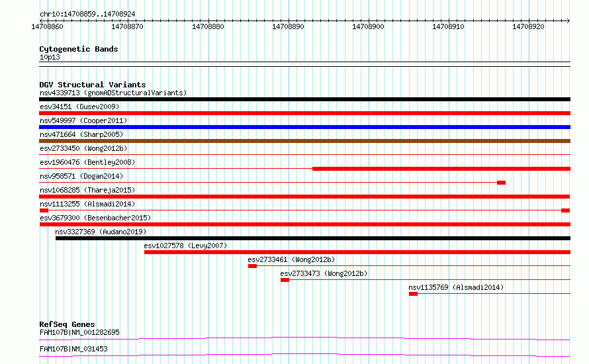Select thick red esv1960476 variant segment

pos(441,169)
